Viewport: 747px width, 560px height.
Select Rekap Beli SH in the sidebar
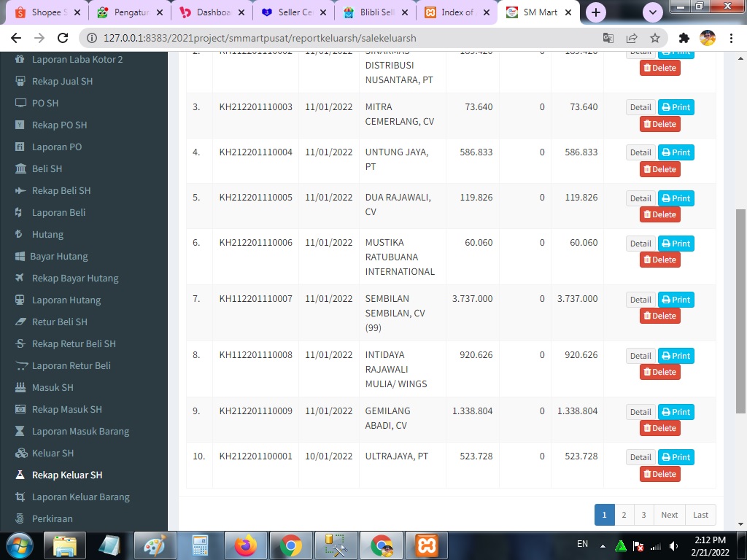61,190
